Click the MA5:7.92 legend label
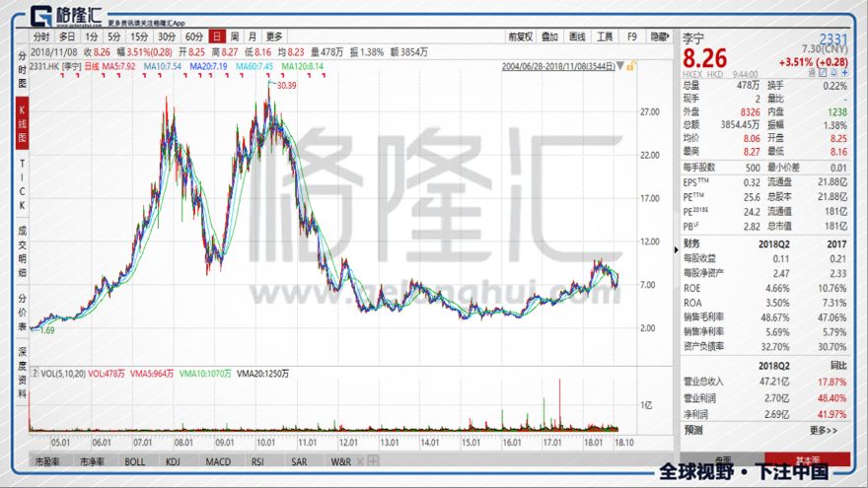 119,66
